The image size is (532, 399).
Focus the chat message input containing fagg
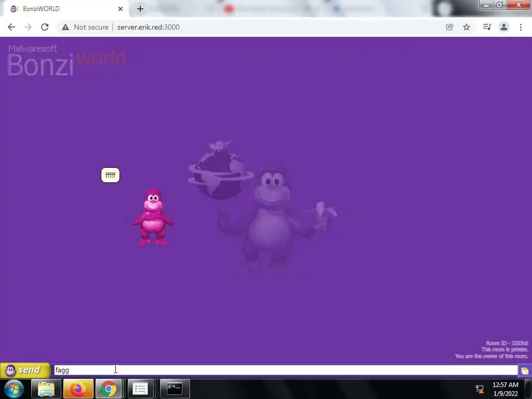coord(286,370)
